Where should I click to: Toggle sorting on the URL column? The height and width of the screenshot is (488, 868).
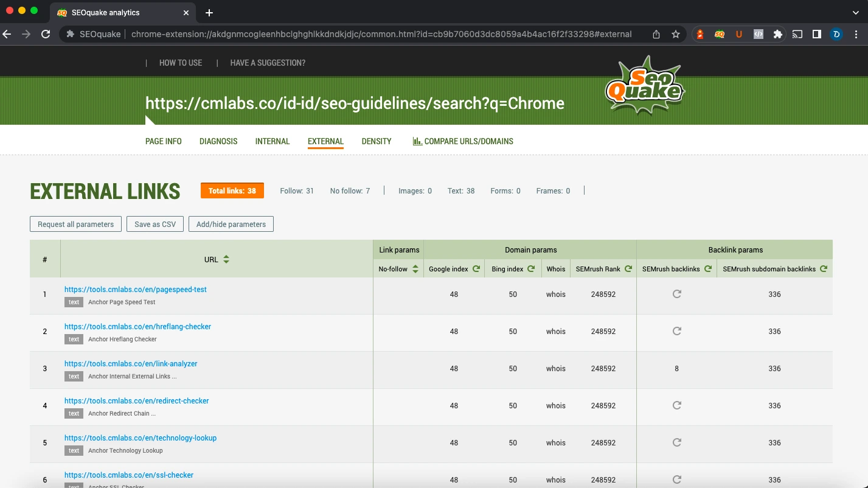(x=225, y=259)
